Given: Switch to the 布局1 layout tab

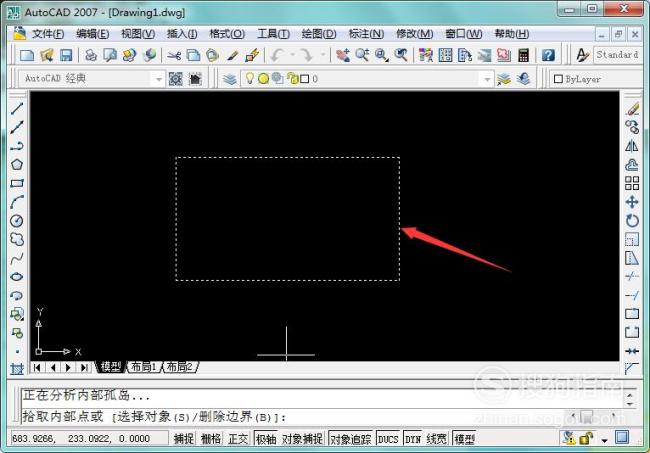Looking at the screenshot, I should pyautogui.click(x=143, y=367).
